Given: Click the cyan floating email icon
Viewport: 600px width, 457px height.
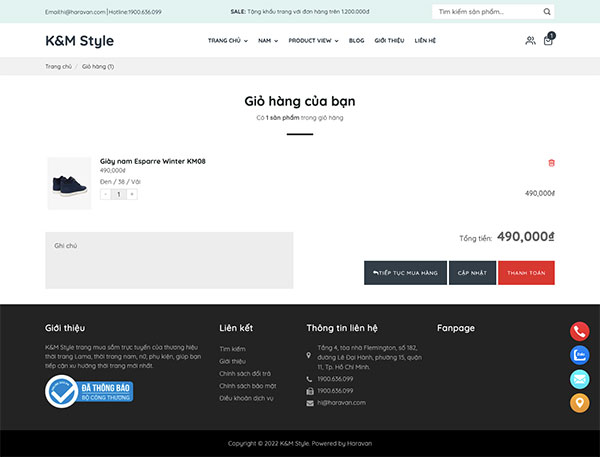Looking at the screenshot, I should tap(579, 379).
